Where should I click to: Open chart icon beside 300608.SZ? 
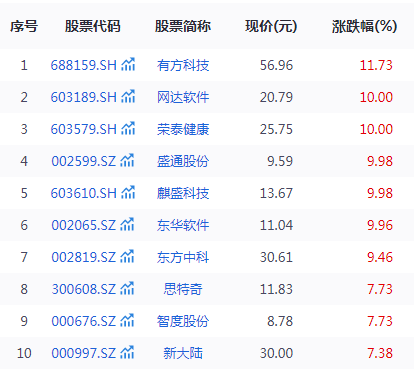tap(127, 288)
